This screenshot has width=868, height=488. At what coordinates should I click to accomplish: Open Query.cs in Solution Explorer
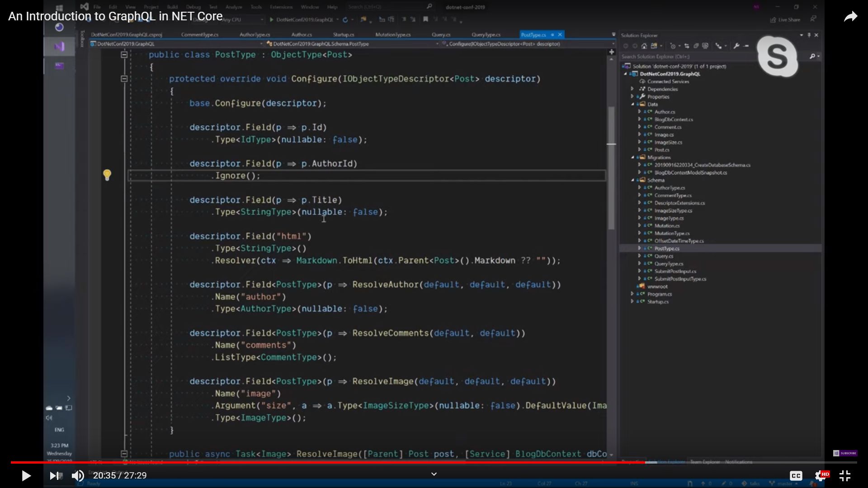663,256
